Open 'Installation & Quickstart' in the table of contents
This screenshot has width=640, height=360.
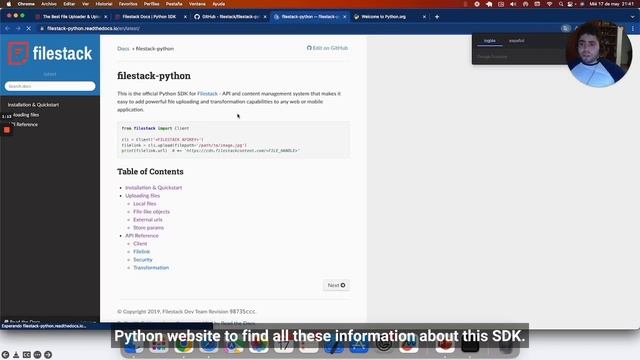[153, 188]
